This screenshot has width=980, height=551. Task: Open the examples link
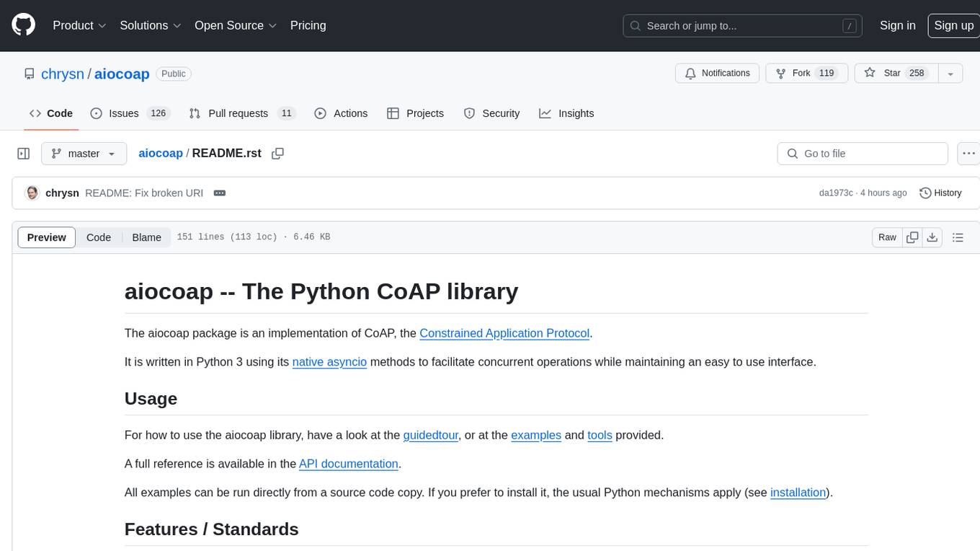click(x=536, y=436)
